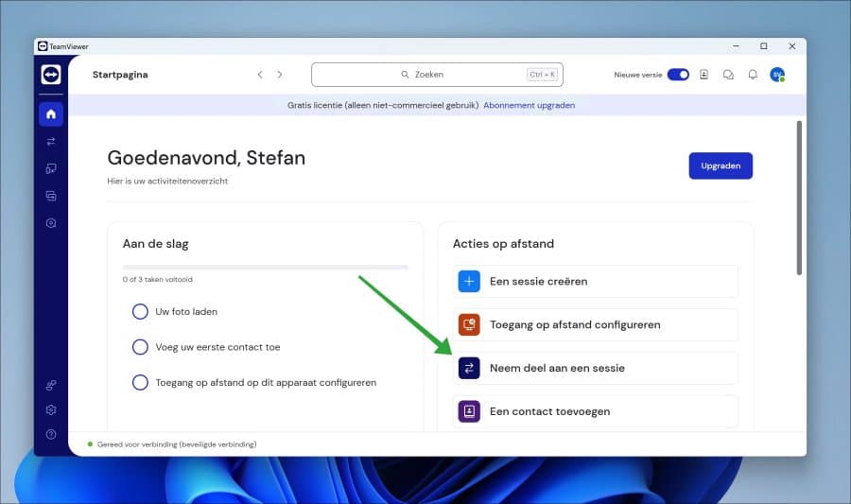
Task: Check the Voeg uw eerste contact toe circle
Action: tap(140, 347)
